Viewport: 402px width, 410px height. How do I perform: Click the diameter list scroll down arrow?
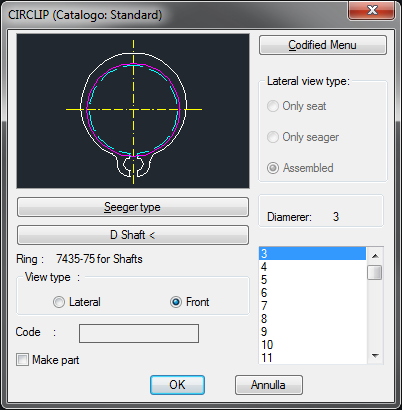pos(375,356)
